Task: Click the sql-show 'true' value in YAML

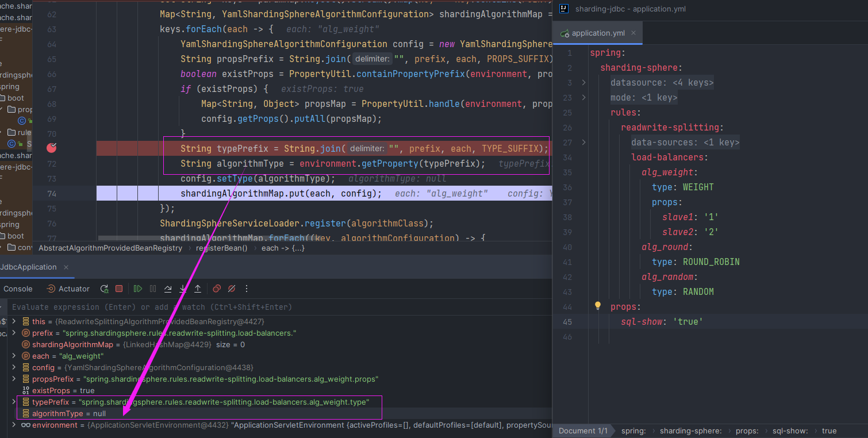Action: click(688, 321)
